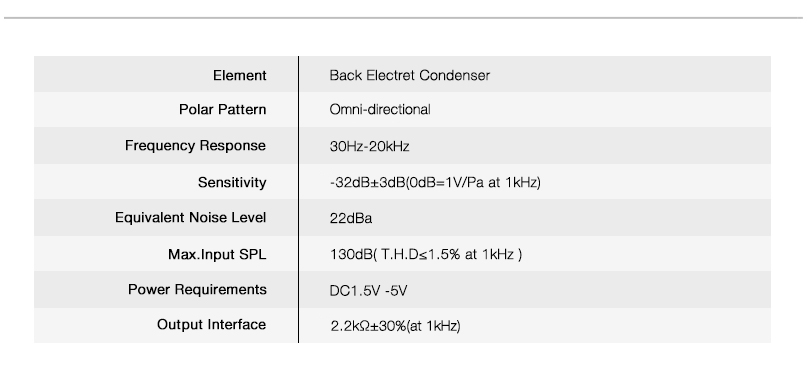This screenshot has width=811, height=375.
Task: Click the Output Interface label
Action: (212, 325)
